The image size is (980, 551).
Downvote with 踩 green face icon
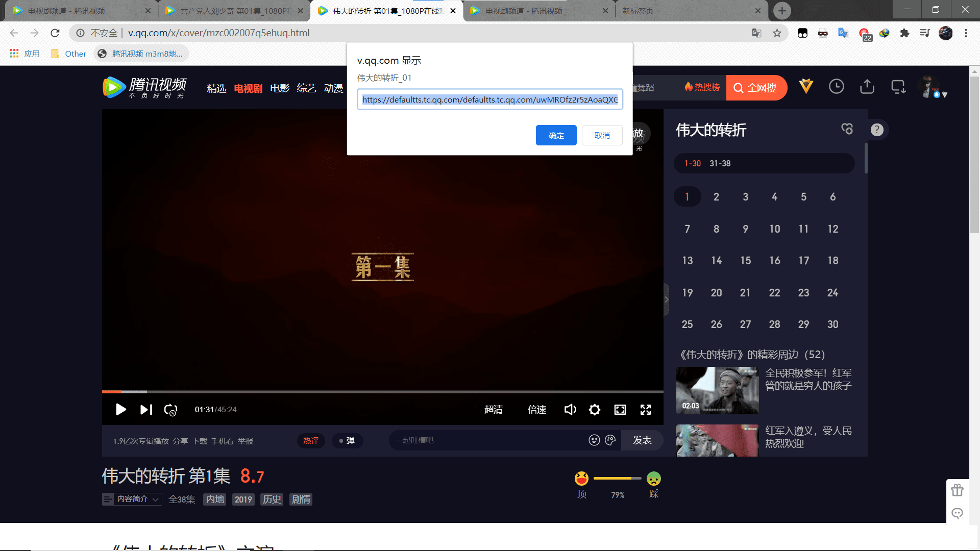(x=654, y=479)
